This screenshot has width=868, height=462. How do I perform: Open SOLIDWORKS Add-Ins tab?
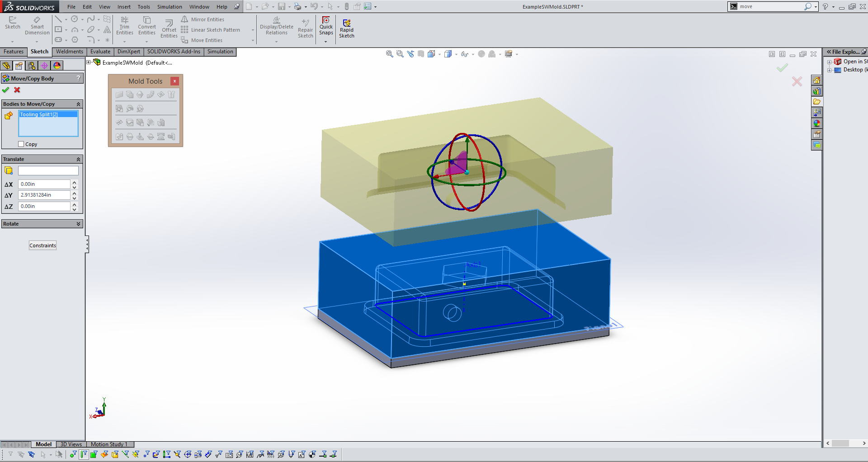click(x=174, y=52)
